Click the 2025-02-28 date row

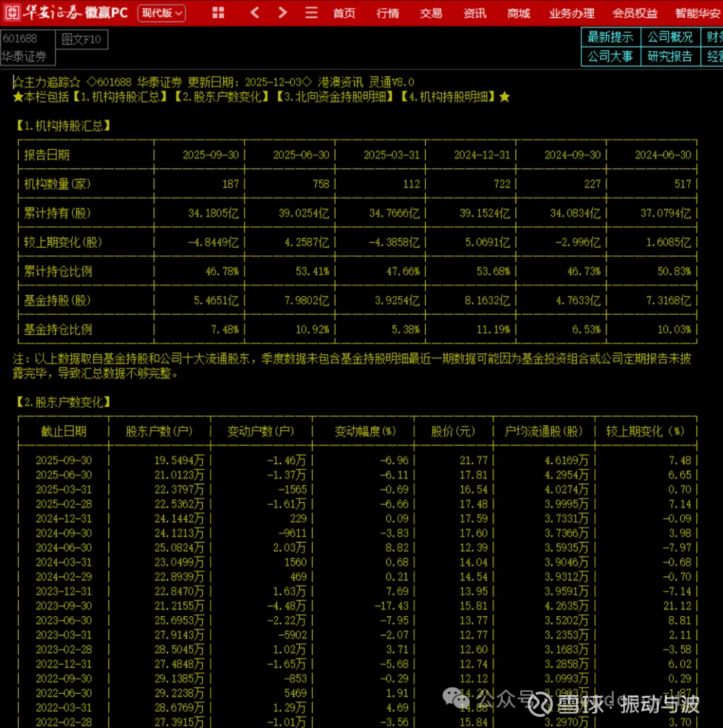pyautogui.click(x=64, y=504)
